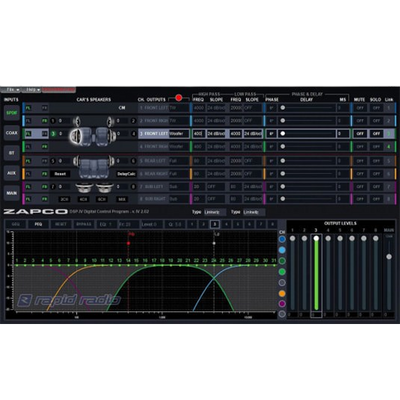Click the front left tweeter speaker icon
This screenshot has height=400, width=400.
pyautogui.click(x=77, y=121)
